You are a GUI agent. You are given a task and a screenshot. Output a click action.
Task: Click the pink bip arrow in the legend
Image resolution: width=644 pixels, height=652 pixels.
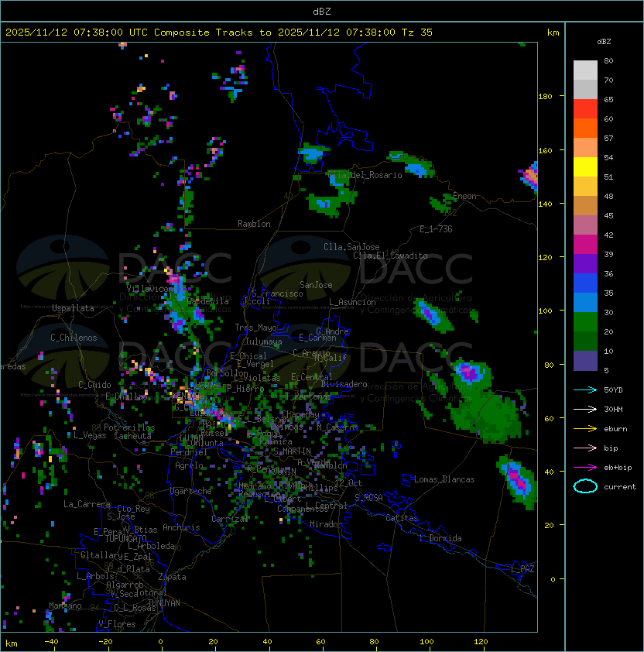(585, 448)
